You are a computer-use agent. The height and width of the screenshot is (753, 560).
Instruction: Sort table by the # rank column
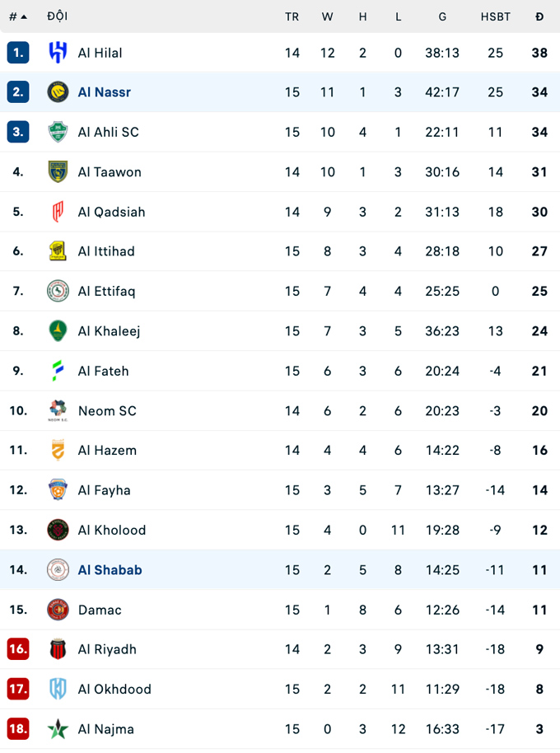pos(18,16)
